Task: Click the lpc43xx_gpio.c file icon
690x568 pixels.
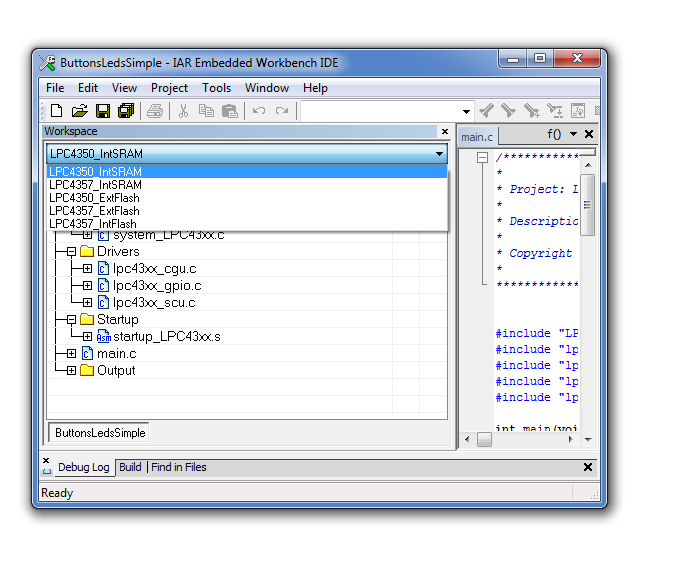Action: [103, 286]
